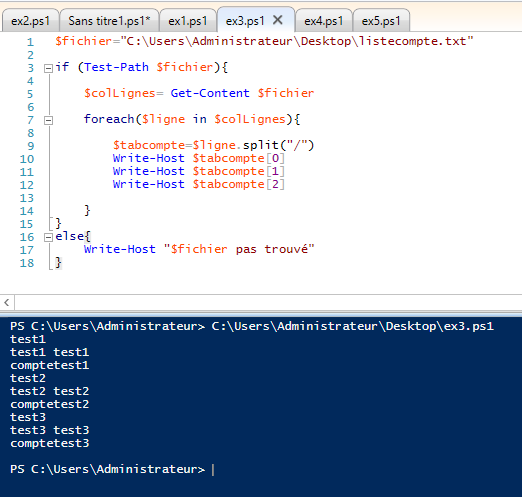
Task: Click split method on line 9
Action: [x=261, y=145]
